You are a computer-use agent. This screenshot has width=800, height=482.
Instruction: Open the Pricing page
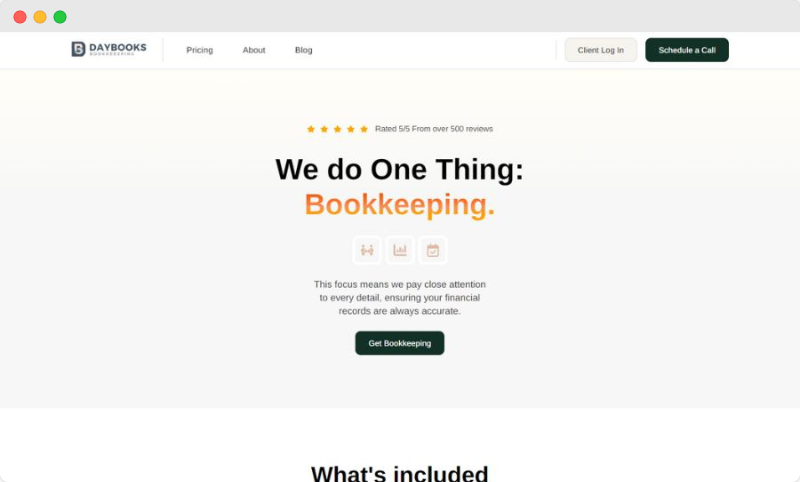pyautogui.click(x=199, y=50)
